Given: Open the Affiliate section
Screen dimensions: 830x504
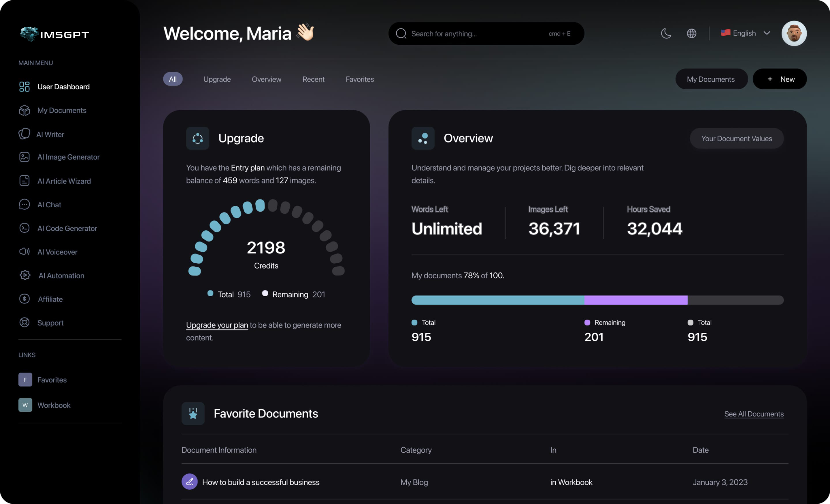Looking at the screenshot, I should click(x=50, y=299).
